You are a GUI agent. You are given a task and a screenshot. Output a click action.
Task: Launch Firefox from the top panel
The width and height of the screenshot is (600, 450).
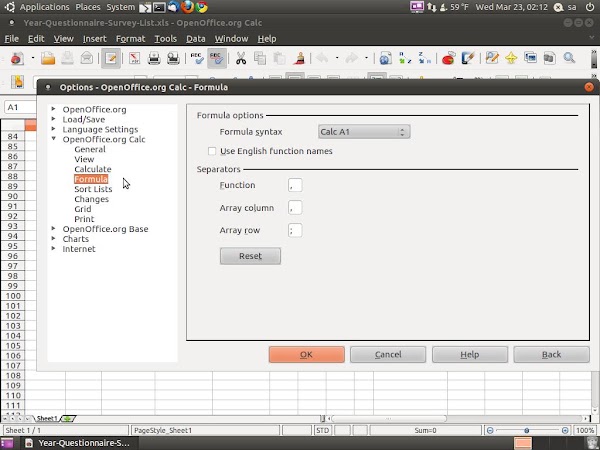188,7
